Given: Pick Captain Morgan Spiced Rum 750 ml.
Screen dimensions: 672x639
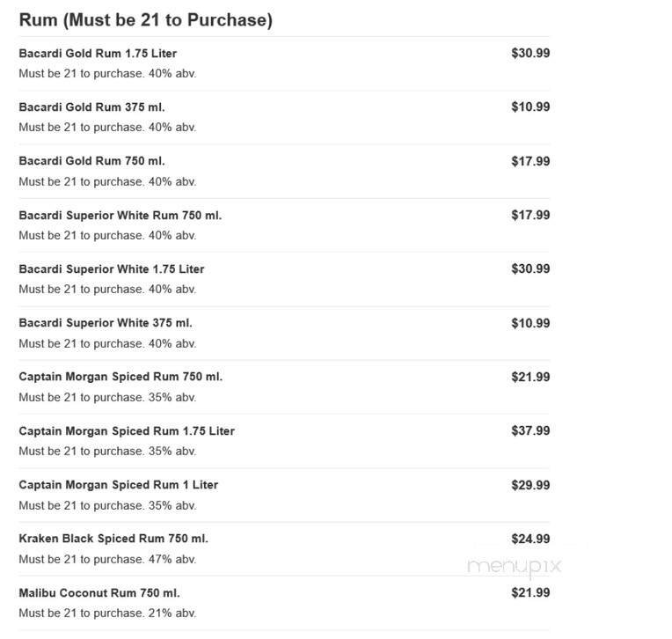Looking at the screenshot, I should coord(121,377).
